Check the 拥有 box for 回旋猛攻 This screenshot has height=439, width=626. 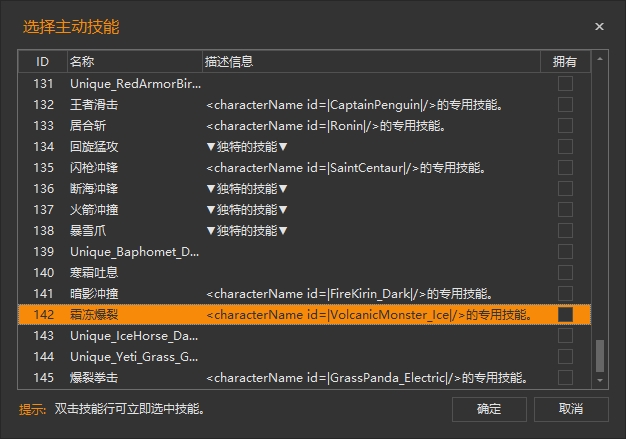pos(565,146)
